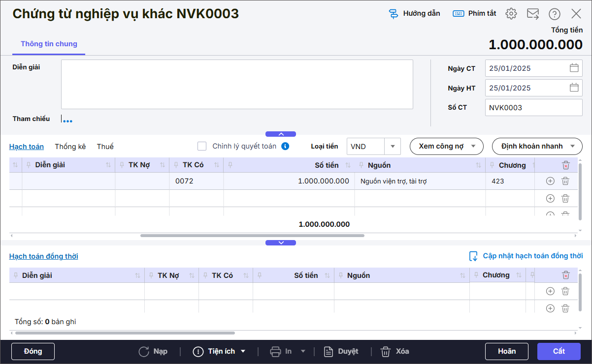Open the Định khoản nhanh dropdown
Screen dimensions: 592x364
point(537,146)
